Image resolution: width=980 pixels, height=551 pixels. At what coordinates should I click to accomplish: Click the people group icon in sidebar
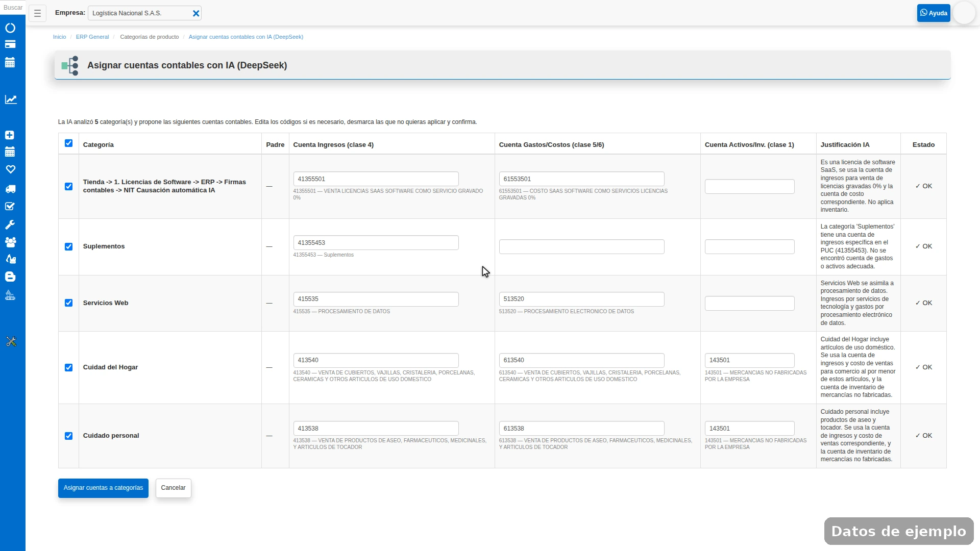[10, 242]
